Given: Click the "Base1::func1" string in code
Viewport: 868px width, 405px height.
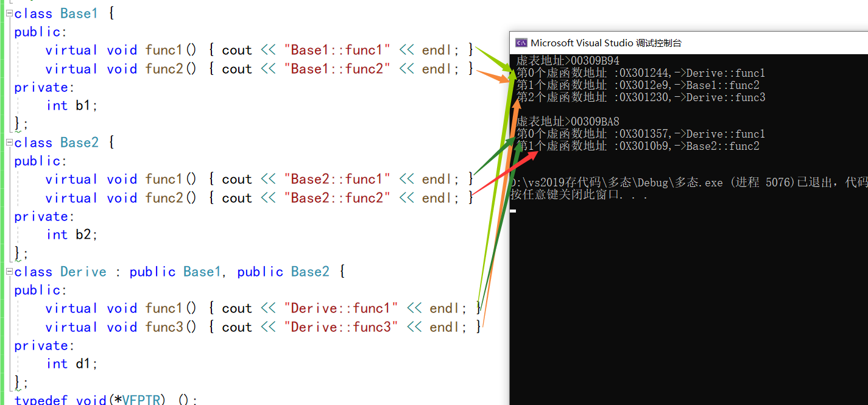Looking at the screenshot, I should [x=337, y=50].
